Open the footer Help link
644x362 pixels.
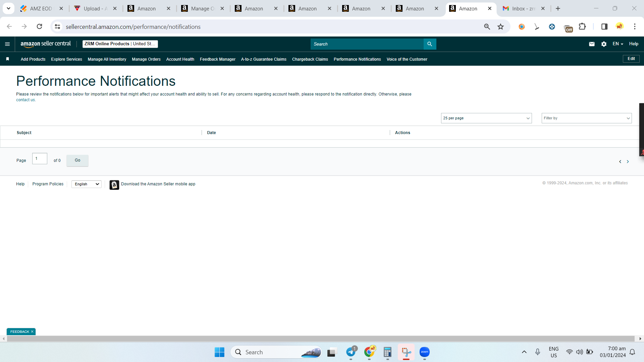tap(20, 184)
